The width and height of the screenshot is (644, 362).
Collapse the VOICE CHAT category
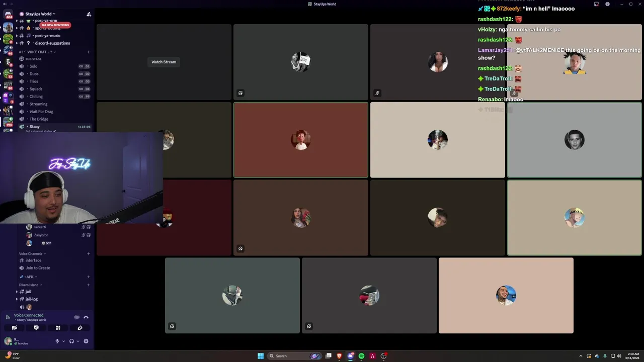click(x=37, y=52)
